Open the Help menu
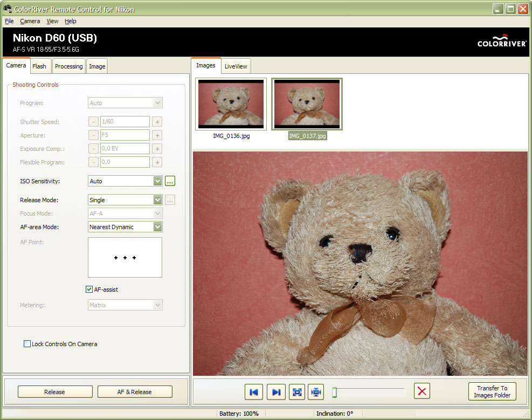 pyautogui.click(x=70, y=21)
